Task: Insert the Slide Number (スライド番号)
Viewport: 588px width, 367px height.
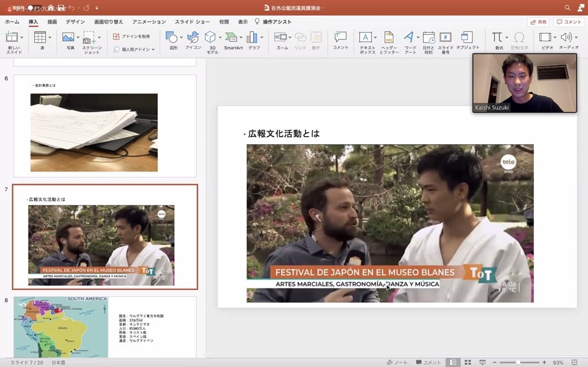Action: pyautogui.click(x=445, y=37)
